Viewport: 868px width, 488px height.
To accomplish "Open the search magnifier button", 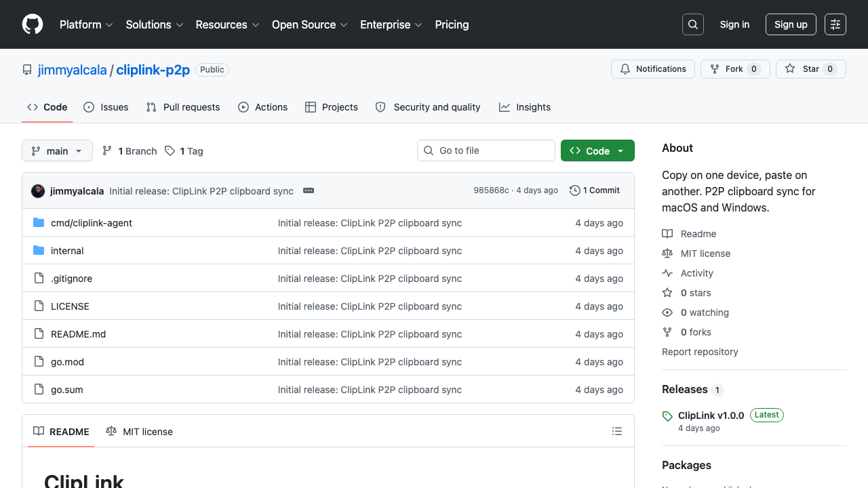I will point(693,24).
